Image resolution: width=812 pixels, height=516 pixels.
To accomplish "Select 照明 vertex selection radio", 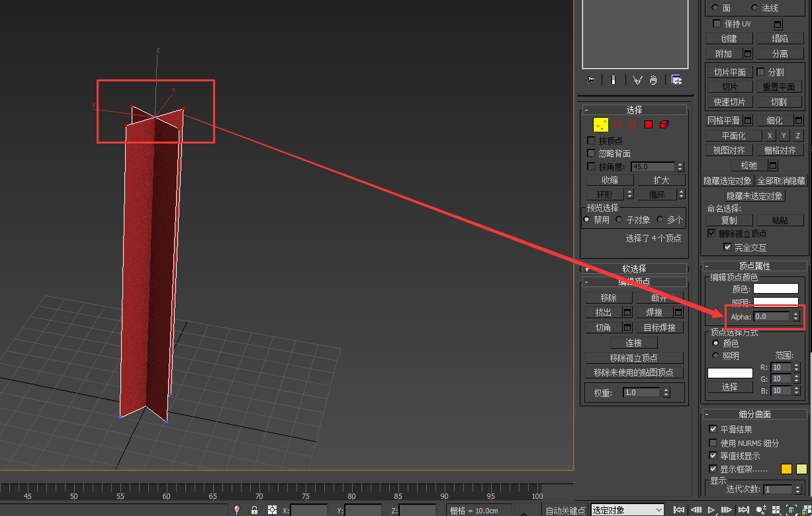I will pos(715,356).
